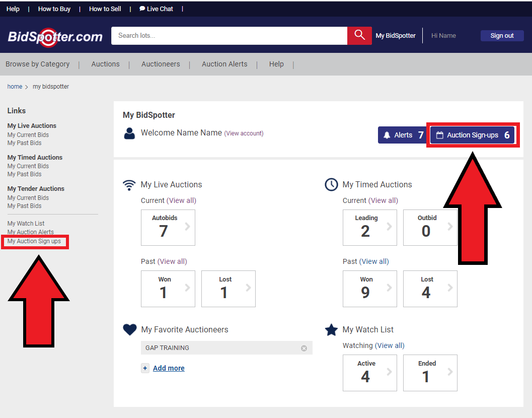Click My BidSpotter in the header
Image resolution: width=532 pixels, height=418 pixels.
pos(396,36)
